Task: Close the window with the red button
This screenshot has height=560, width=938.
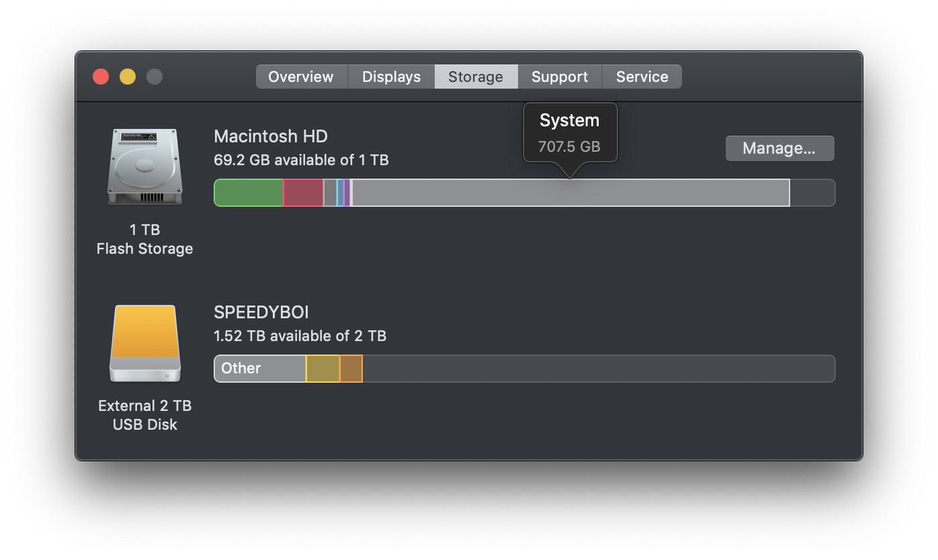Action: [x=101, y=77]
